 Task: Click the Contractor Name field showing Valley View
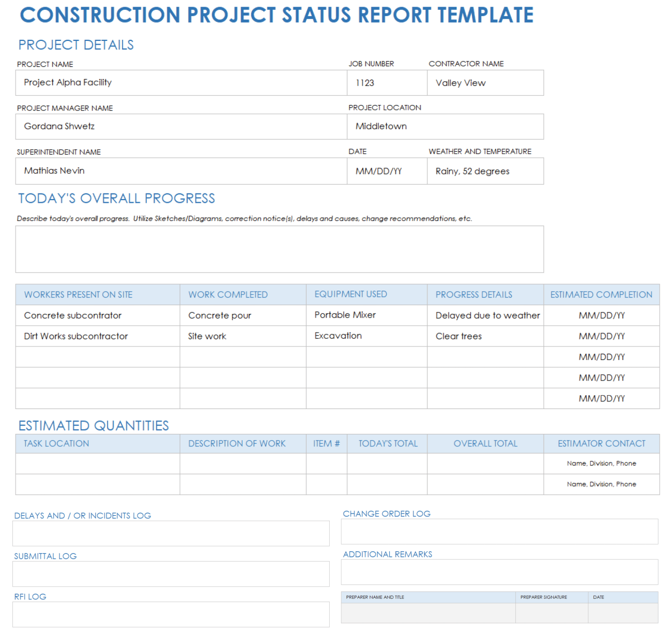[x=485, y=83]
